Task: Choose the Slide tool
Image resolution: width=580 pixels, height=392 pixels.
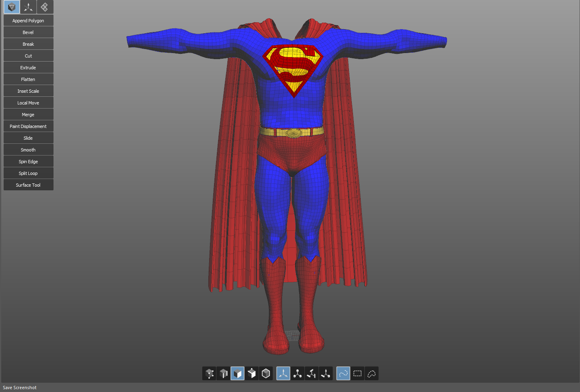Action: tap(28, 138)
